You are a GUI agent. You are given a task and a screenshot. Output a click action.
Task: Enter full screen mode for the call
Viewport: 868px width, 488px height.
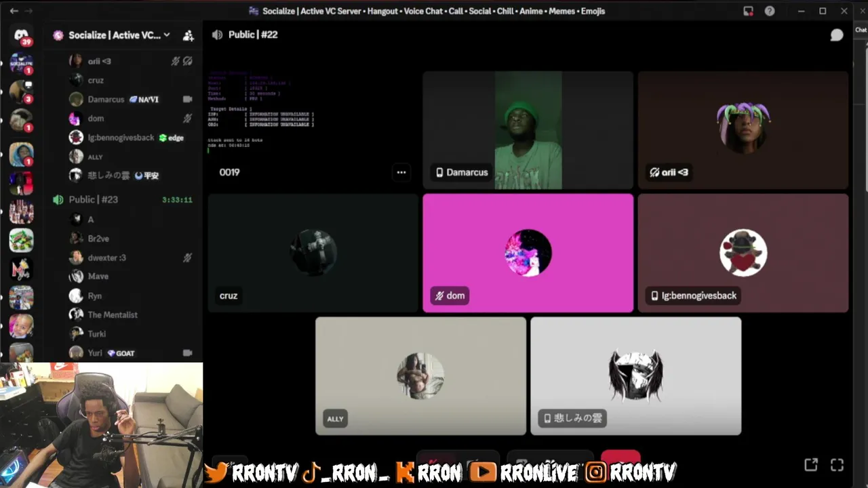(837, 464)
